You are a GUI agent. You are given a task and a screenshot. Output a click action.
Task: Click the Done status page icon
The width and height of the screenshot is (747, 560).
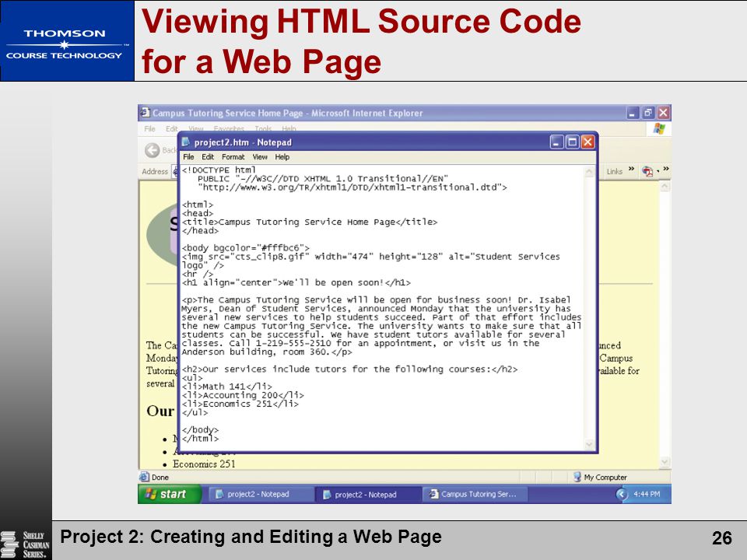(144, 477)
